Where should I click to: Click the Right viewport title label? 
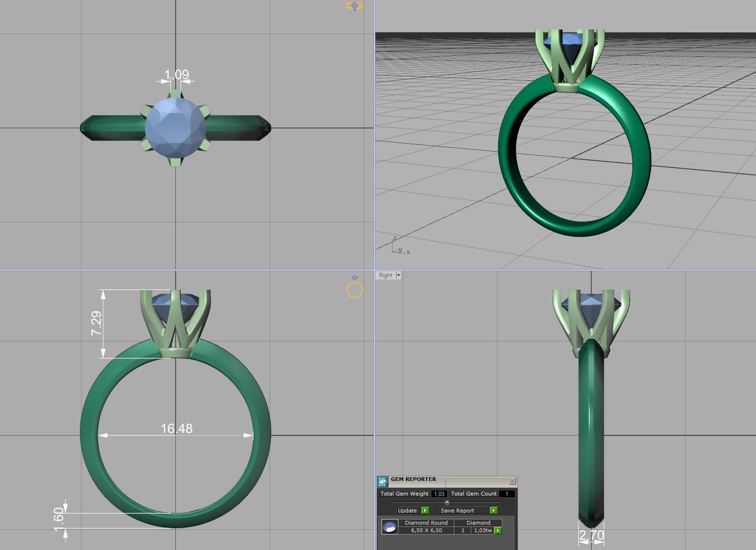pyautogui.click(x=386, y=275)
